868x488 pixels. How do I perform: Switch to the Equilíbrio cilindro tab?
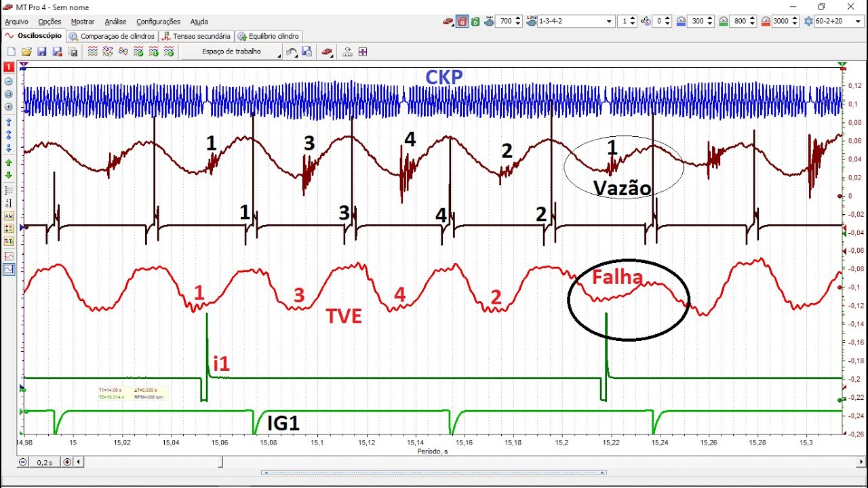click(x=269, y=36)
